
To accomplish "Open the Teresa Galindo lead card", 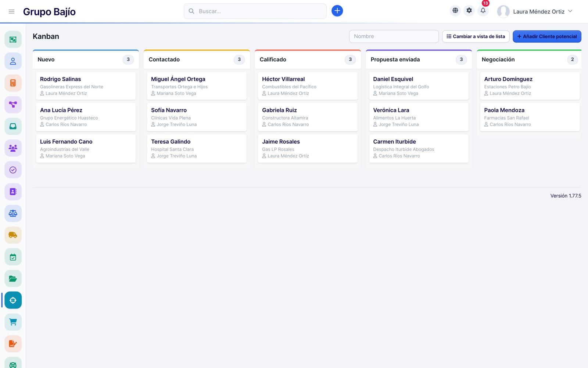I will click(x=197, y=148).
